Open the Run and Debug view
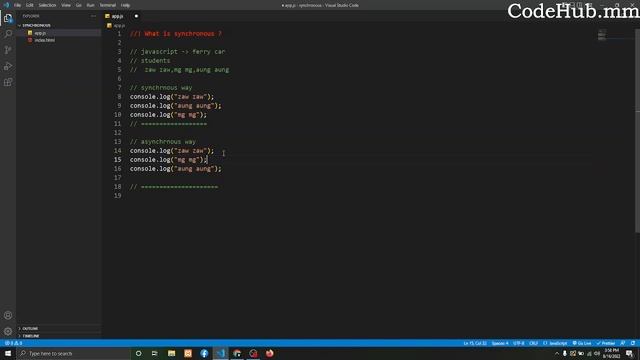Screen dimensions: 640x360 coord(8,66)
